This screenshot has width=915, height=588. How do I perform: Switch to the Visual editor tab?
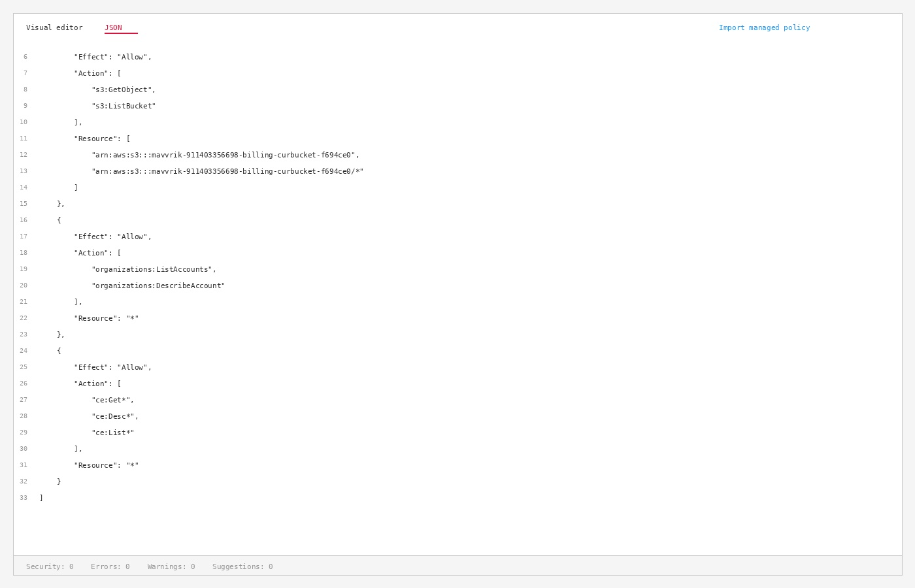pos(54,28)
